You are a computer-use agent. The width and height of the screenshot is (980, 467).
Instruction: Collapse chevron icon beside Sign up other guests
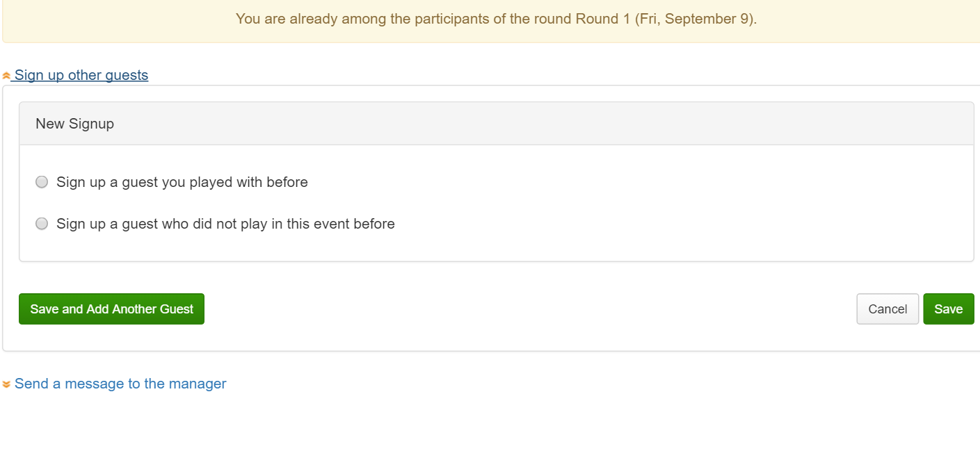(6, 76)
